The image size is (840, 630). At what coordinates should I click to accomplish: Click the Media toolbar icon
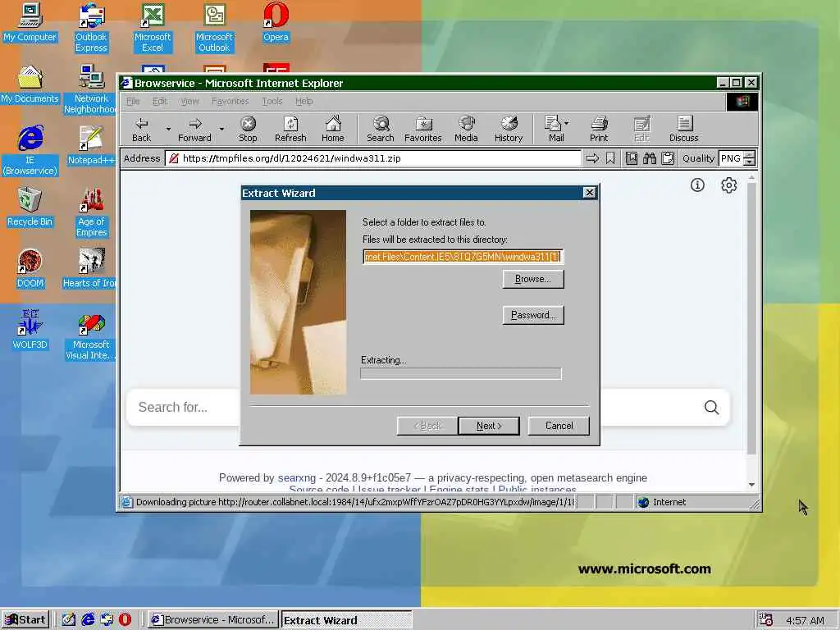(x=466, y=130)
